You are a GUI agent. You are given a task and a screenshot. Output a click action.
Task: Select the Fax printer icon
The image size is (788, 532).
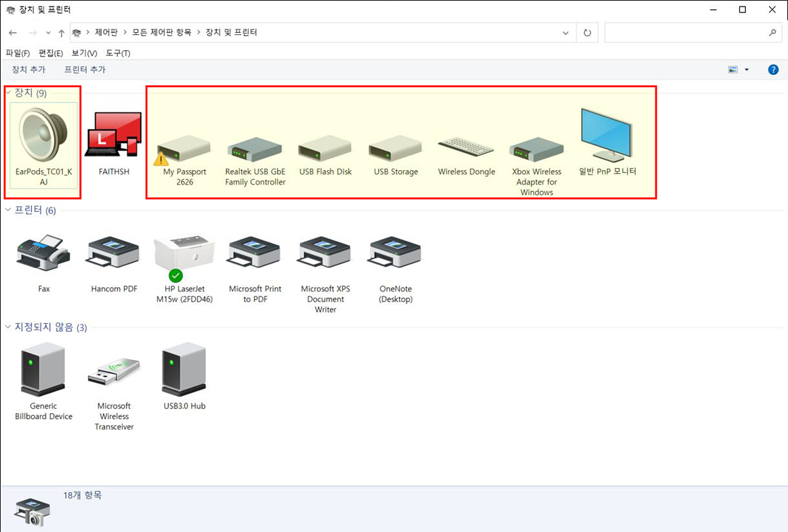[43, 254]
